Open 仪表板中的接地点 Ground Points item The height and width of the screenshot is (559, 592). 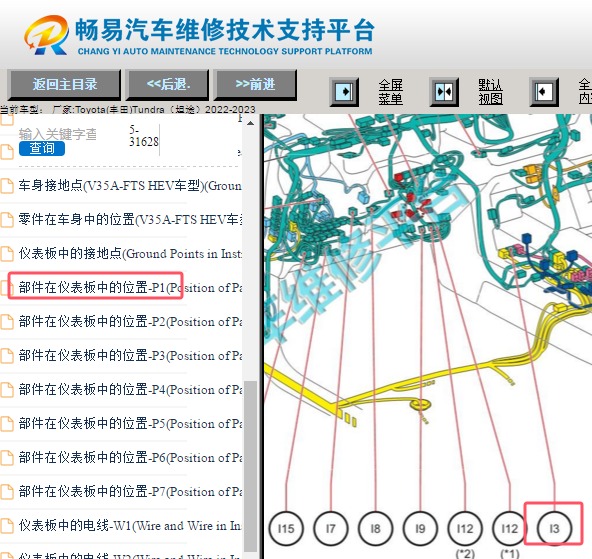tap(130, 254)
